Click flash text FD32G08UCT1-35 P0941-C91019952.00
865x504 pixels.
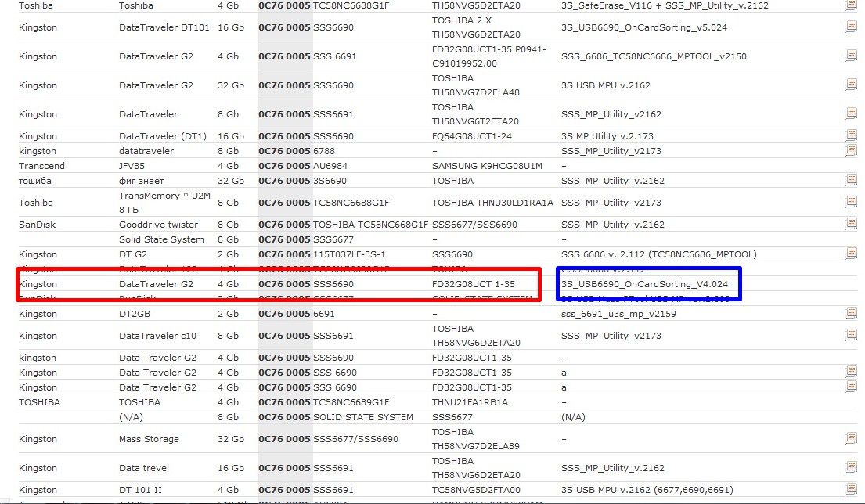(x=488, y=56)
